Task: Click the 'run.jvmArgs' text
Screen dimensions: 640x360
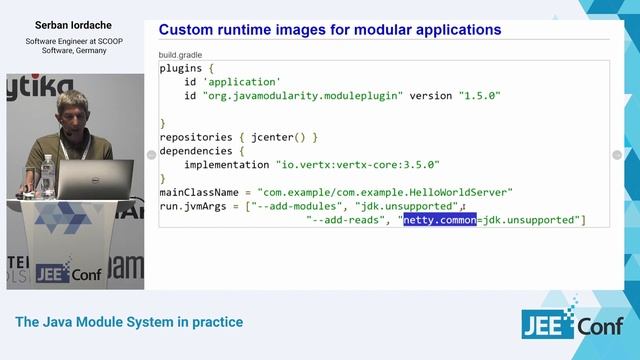Action: 193,206
